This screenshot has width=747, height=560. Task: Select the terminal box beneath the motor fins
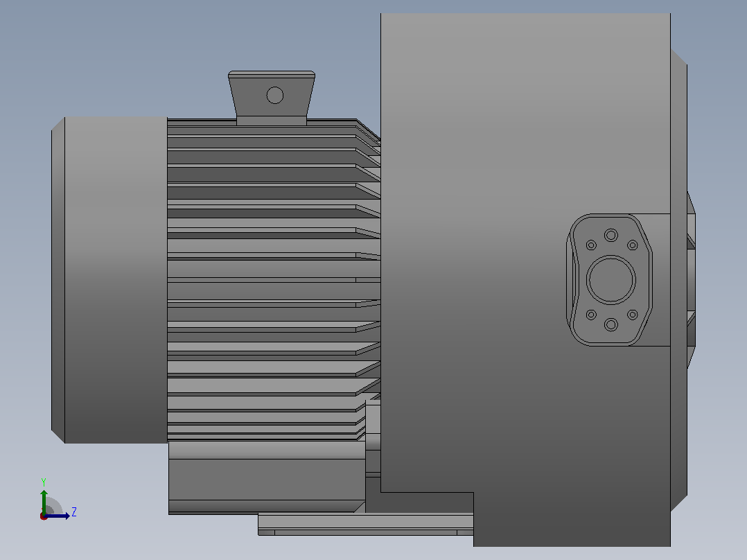267,478
